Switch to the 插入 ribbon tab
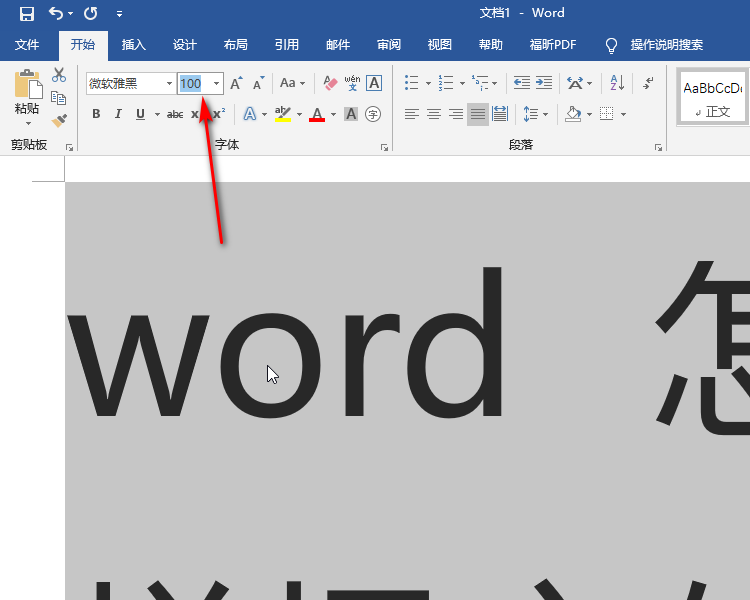Image resolution: width=750 pixels, height=600 pixels. tap(133, 45)
